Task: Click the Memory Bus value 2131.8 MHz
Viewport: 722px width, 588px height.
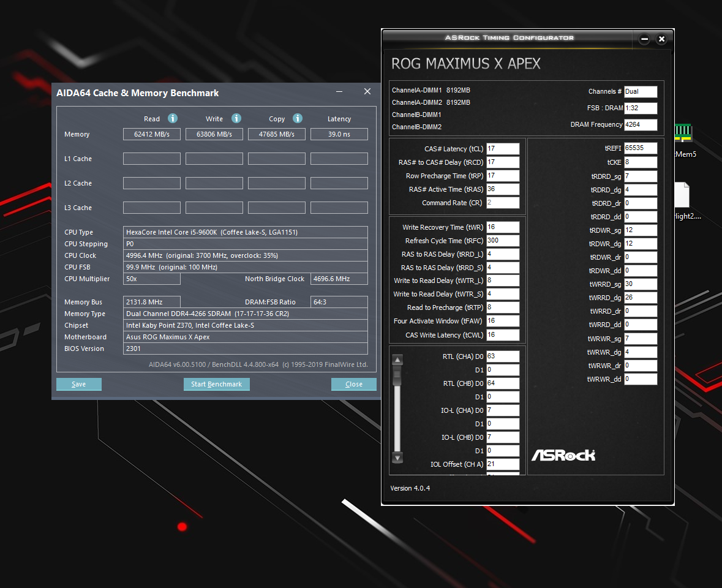Action: (x=151, y=302)
